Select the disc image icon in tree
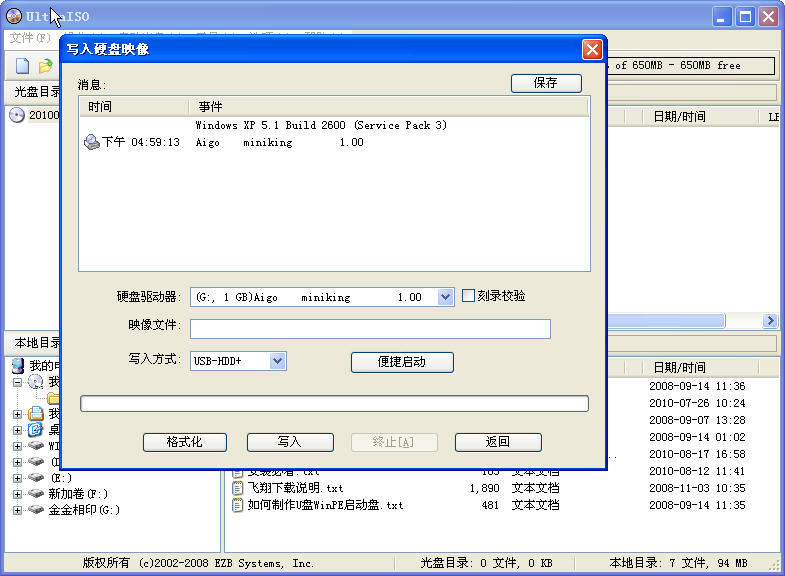Viewport: 785px width, 576px height. pos(17,115)
